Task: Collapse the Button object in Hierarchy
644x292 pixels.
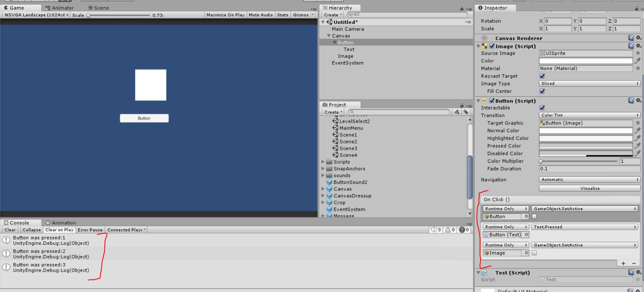Action: click(x=335, y=43)
